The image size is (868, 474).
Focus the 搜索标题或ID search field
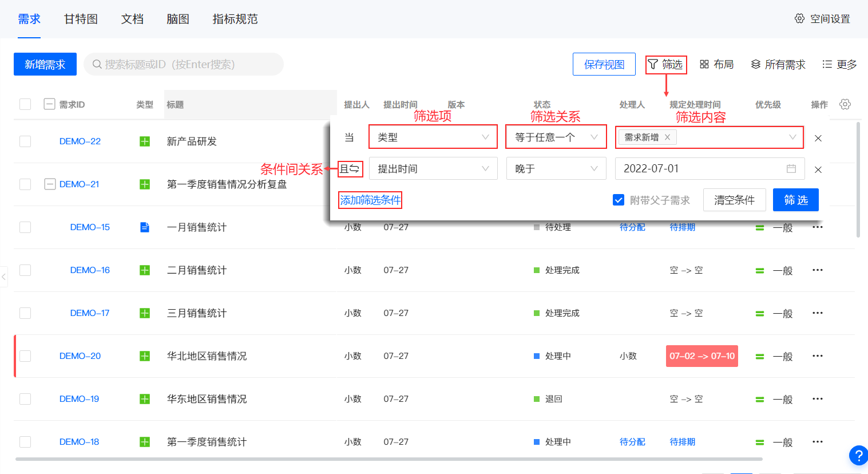pyautogui.click(x=189, y=64)
